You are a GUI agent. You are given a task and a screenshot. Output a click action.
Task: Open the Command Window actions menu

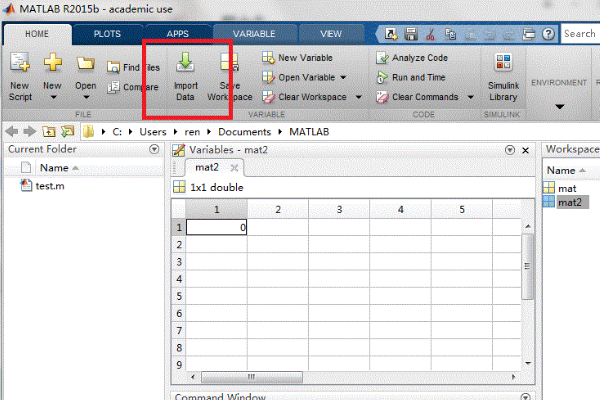[x=525, y=397]
